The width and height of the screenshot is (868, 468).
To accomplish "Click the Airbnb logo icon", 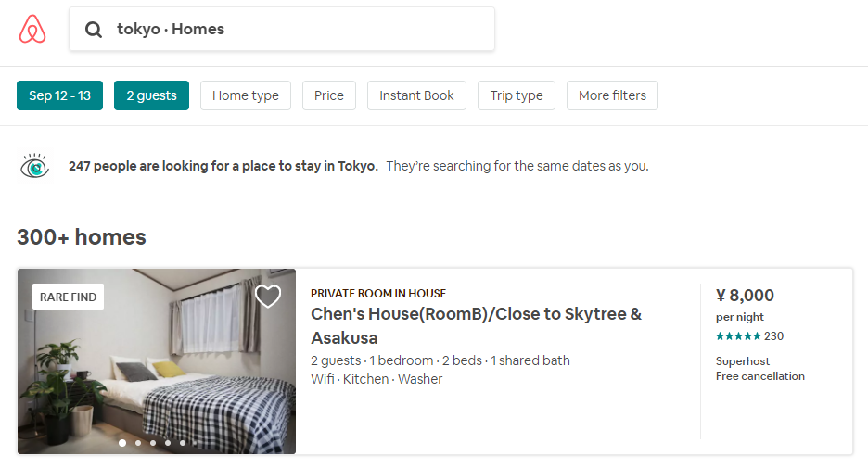I will pyautogui.click(x=32, y=30).
